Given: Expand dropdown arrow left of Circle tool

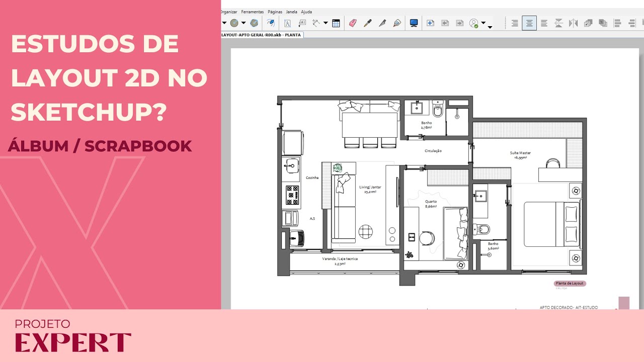Looking at the screenshot, I should (224, 23).
